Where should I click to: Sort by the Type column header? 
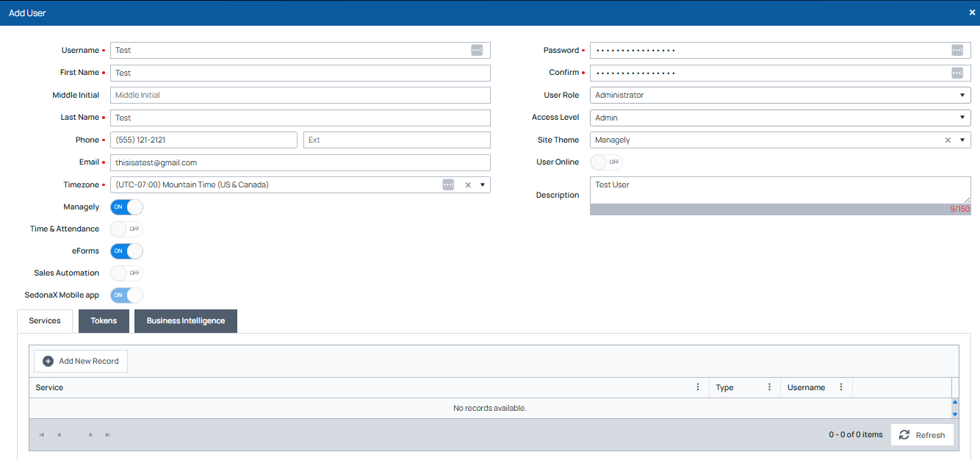click(724, 388)
